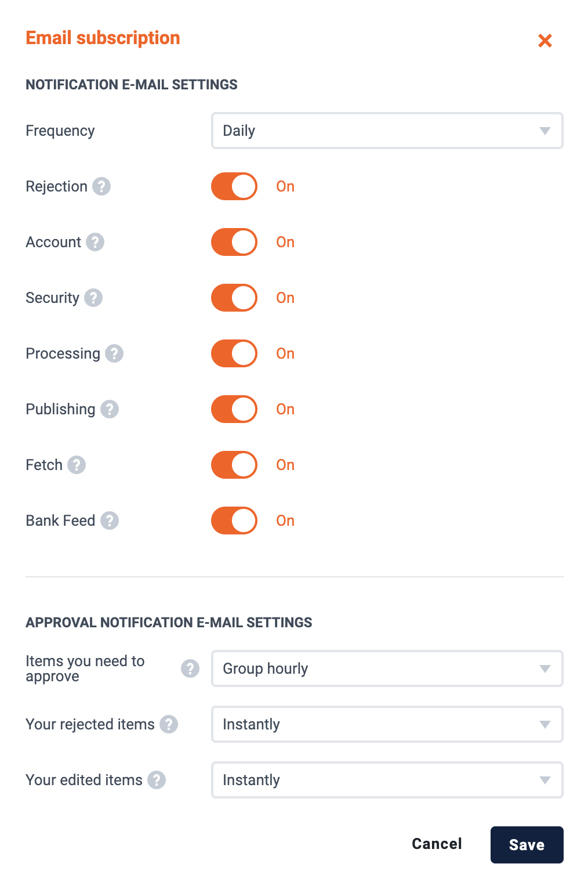Show help for Items you need to approve
Screen dimensions: 588x889
pos(190,668)
